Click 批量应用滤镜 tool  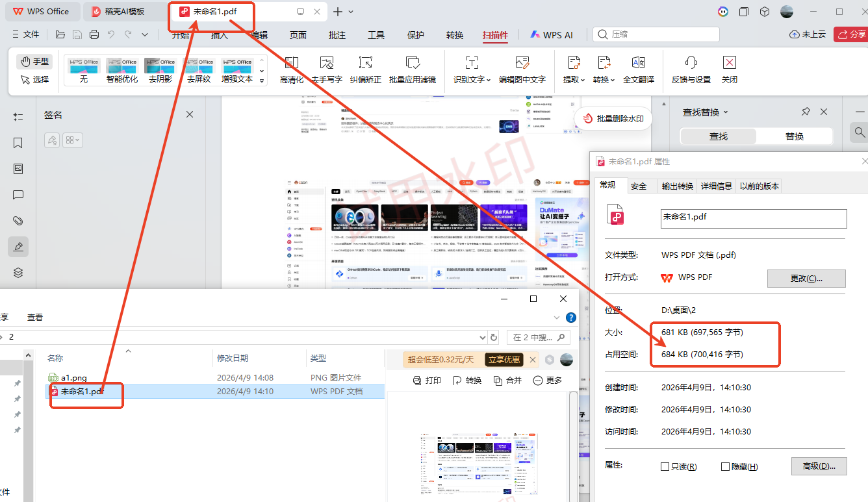pyautogui.click(x=413, y=70)
